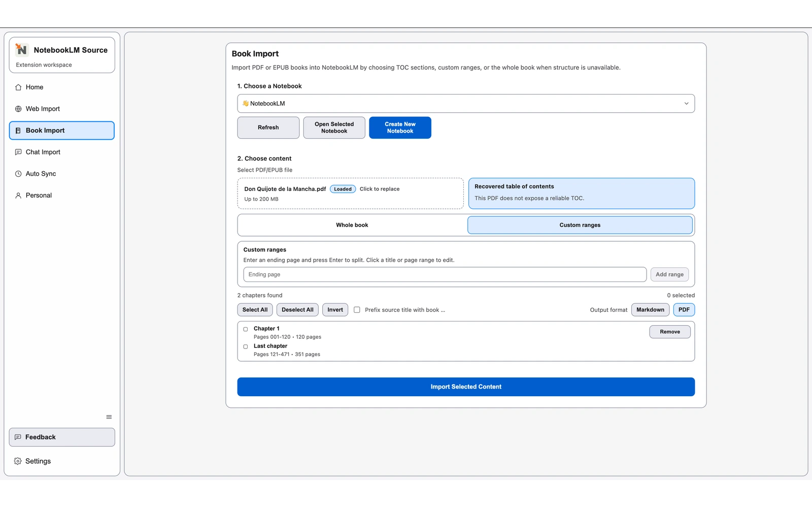Click the Create New Notebook button

click(400, 128)
